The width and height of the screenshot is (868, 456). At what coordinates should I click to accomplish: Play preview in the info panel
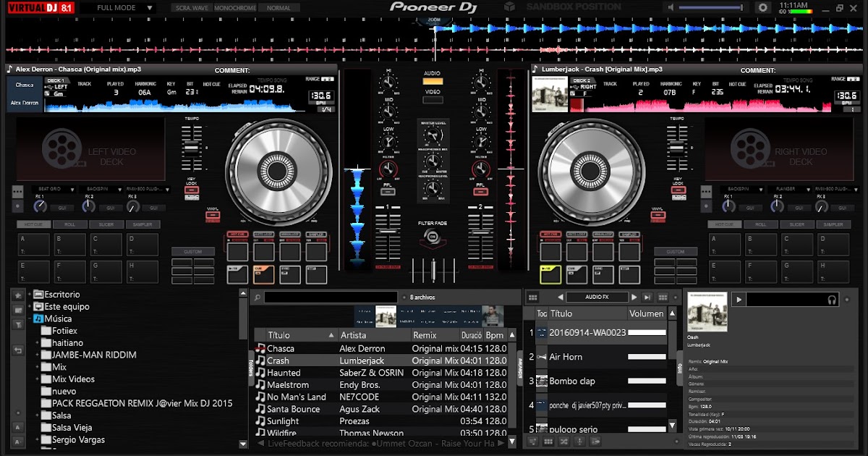[739, 299]
